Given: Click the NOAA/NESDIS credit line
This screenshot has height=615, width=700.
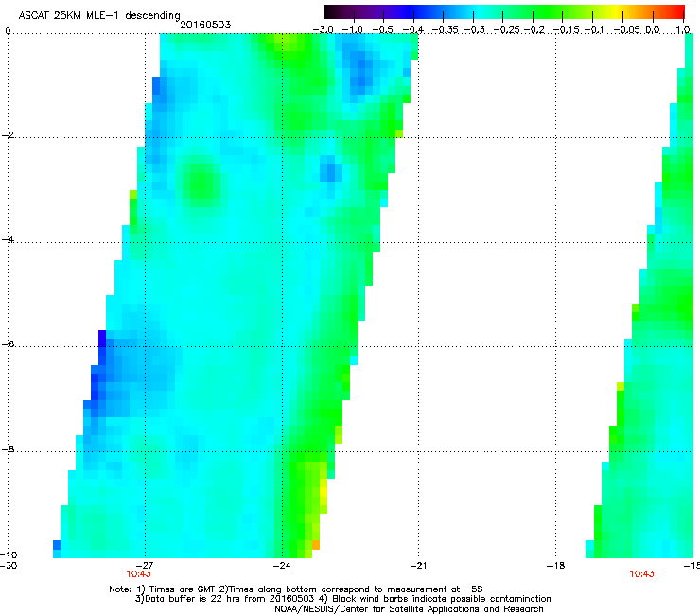Looking at the screenshot, I should (x=409, y=609).
